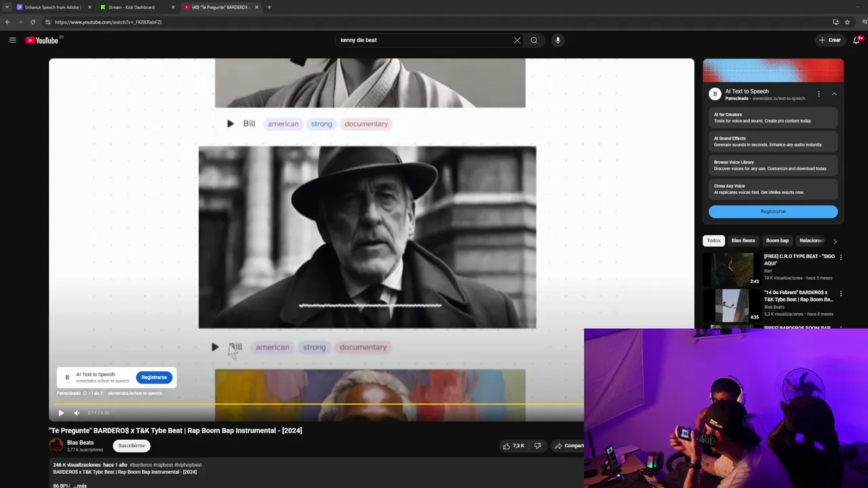Select the Blas Beats filter chip

[x=743, y=241]
